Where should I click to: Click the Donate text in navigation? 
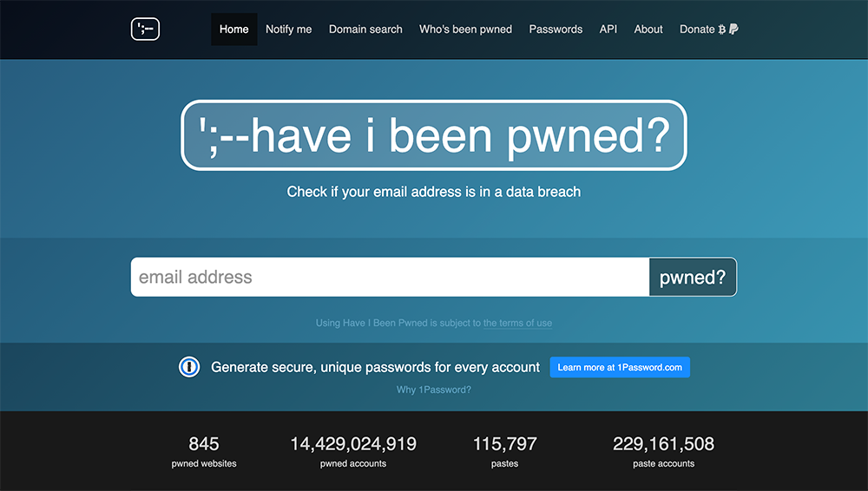point(697,29)
